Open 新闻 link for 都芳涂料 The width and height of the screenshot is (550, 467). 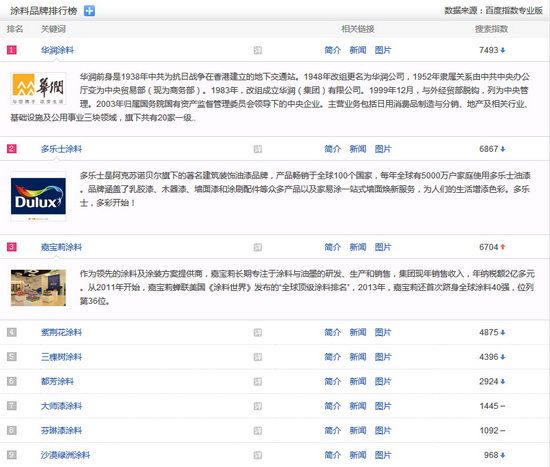pos(358,381)
